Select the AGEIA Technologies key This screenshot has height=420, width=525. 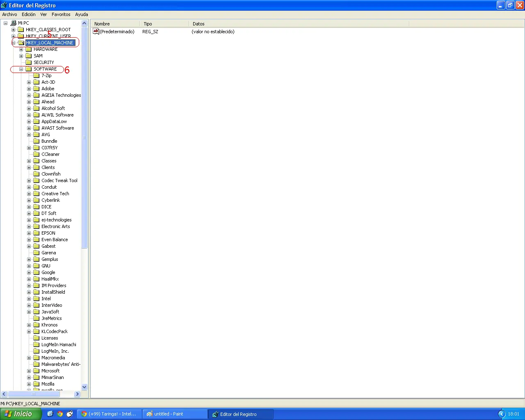click(x=61, y=95)
